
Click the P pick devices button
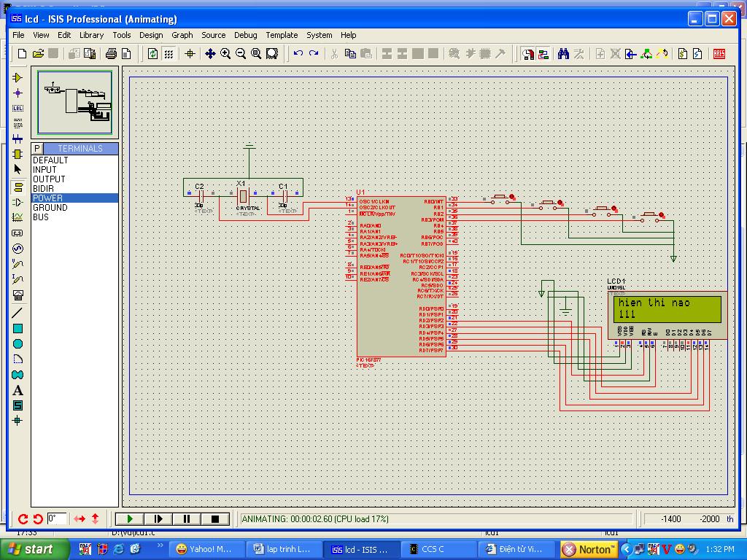click(x=38, y=148)
